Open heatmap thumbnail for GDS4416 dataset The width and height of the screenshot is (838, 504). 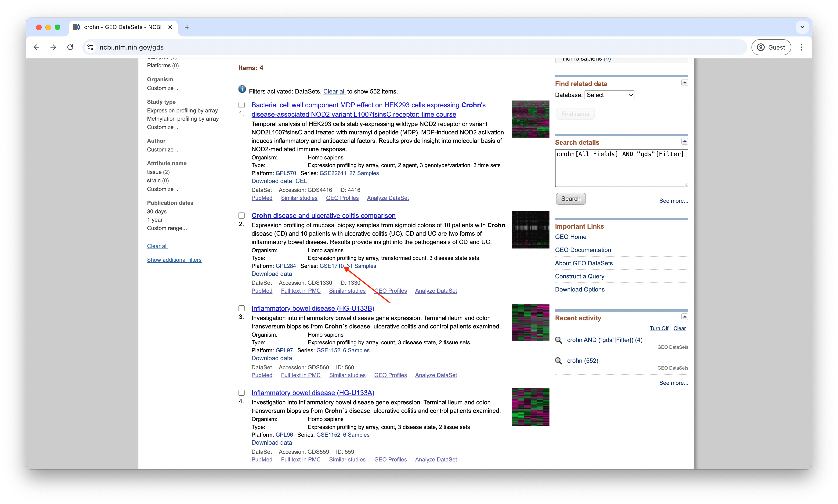pyautogui.click(x=531, y=119)
